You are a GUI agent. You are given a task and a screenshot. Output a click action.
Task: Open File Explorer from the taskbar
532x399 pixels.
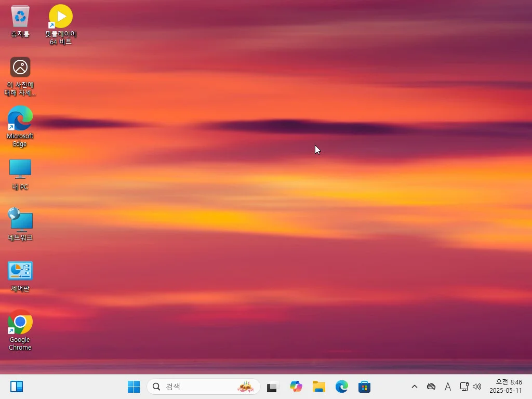tap(319, 387)
